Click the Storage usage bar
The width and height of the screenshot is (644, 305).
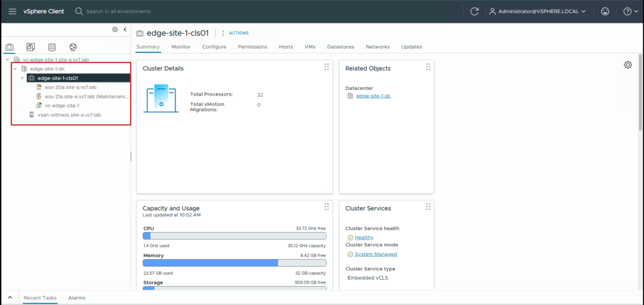click(235, 289)
